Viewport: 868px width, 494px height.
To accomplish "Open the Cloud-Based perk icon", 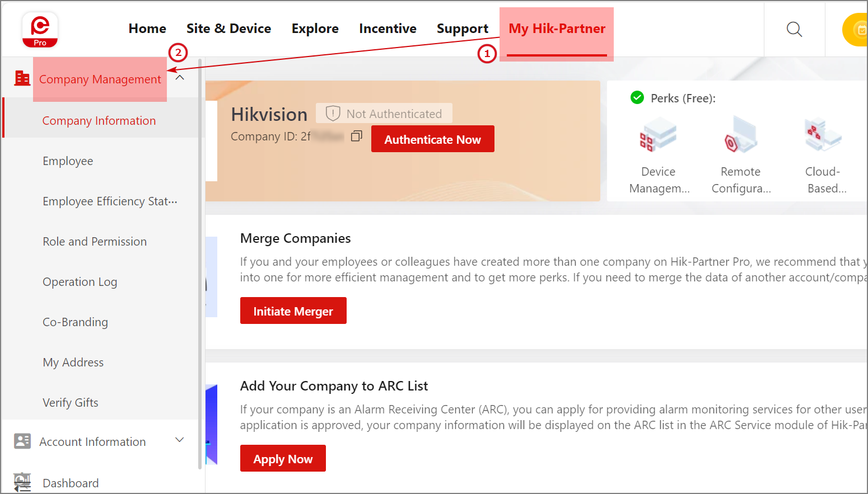I will (823, 135).
